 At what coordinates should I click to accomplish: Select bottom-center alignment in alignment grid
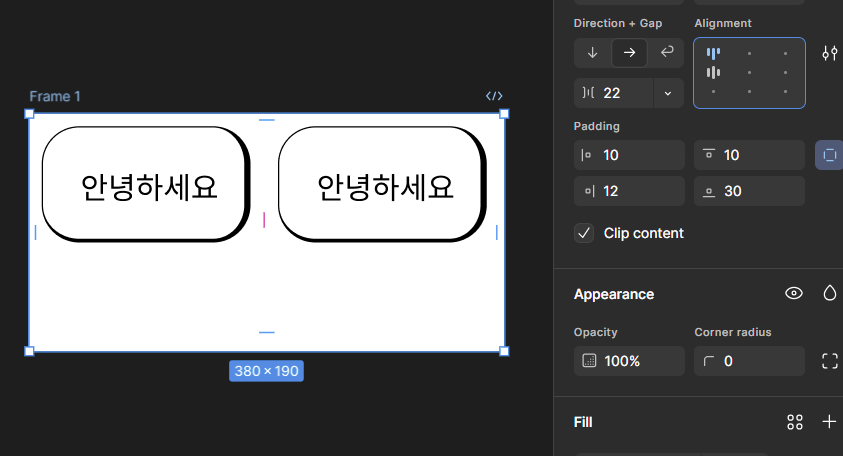[x=749, y=92]
